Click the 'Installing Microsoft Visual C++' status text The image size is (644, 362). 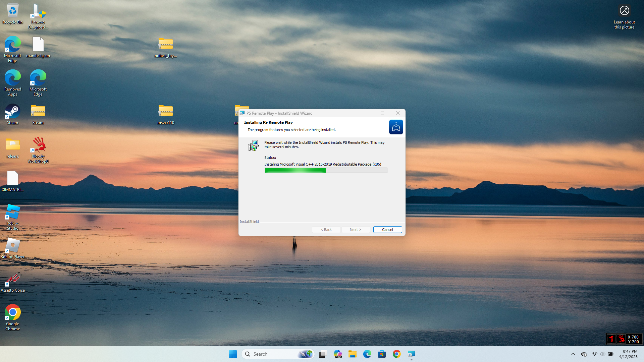pyautogui.click(x=323, y=164)
